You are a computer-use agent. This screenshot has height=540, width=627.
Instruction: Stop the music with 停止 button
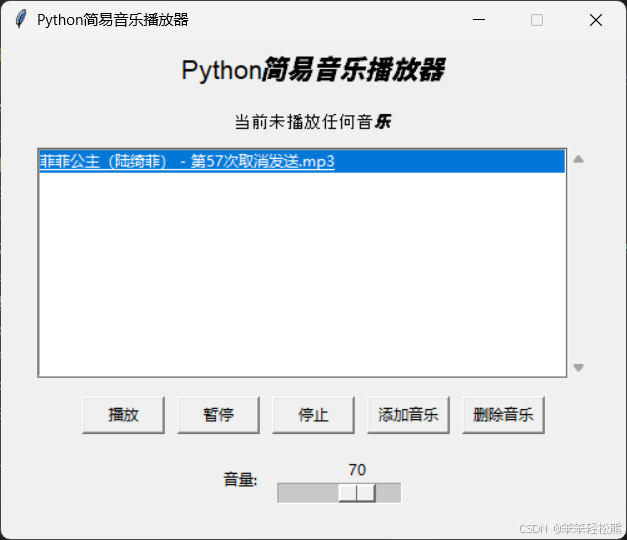click(x=313, y=415)
